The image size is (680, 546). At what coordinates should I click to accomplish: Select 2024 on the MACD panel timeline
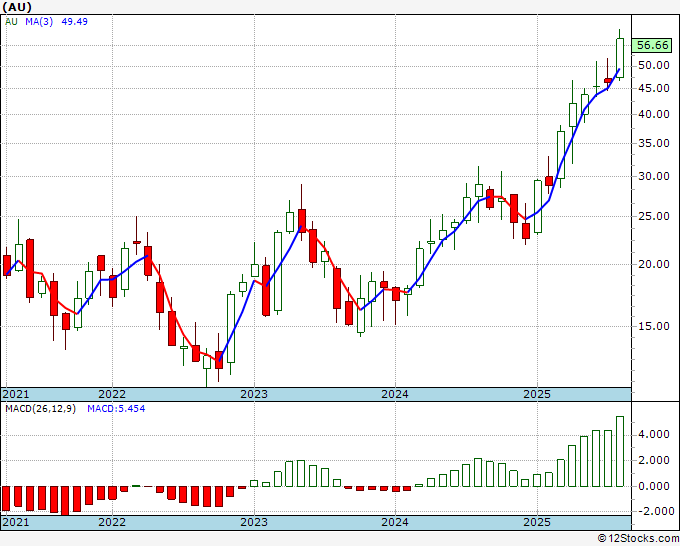click(395, 522)
